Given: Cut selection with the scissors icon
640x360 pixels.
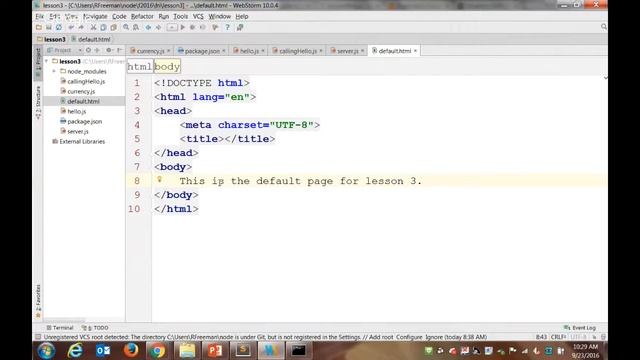Looking at the screenshot, I should pos(93,27).
